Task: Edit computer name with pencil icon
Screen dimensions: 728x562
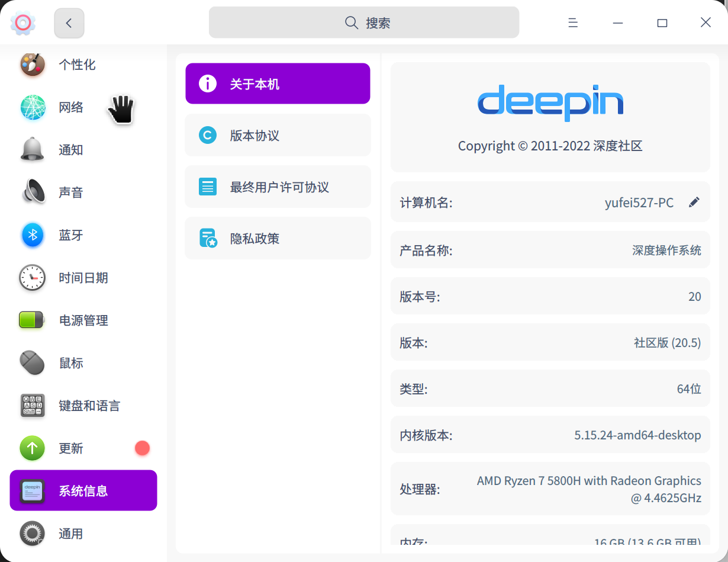Action: pyautogui.click(x=694, y=203)
